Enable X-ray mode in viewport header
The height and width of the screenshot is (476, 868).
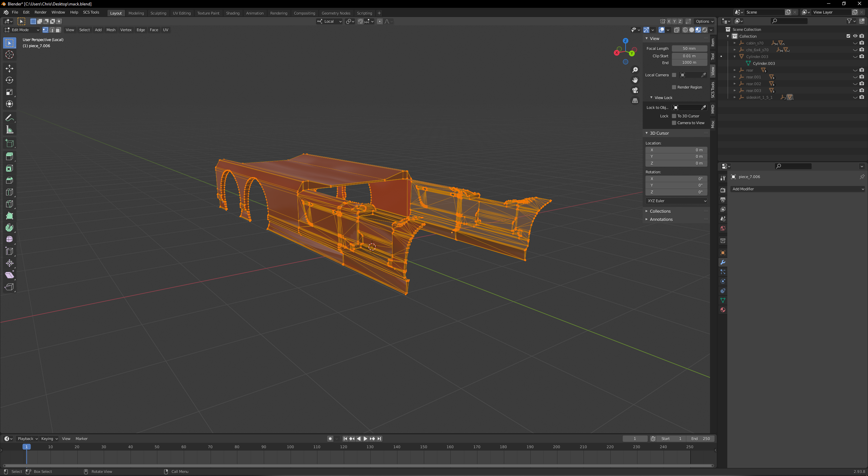(677, 30)
